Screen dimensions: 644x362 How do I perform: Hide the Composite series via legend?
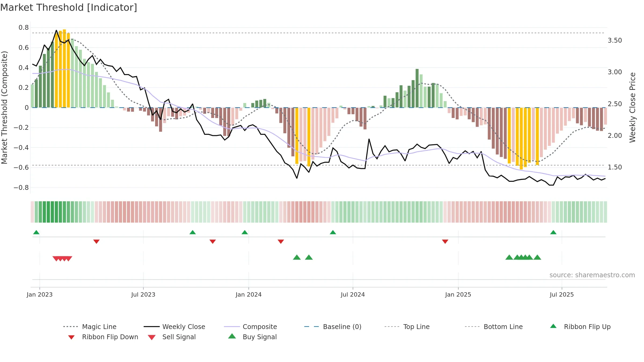pyautogui.click(x=250, y=327)
